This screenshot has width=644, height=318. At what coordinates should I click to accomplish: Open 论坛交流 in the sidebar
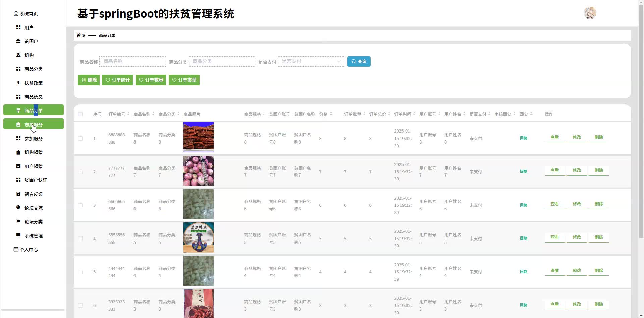point(34,208)
